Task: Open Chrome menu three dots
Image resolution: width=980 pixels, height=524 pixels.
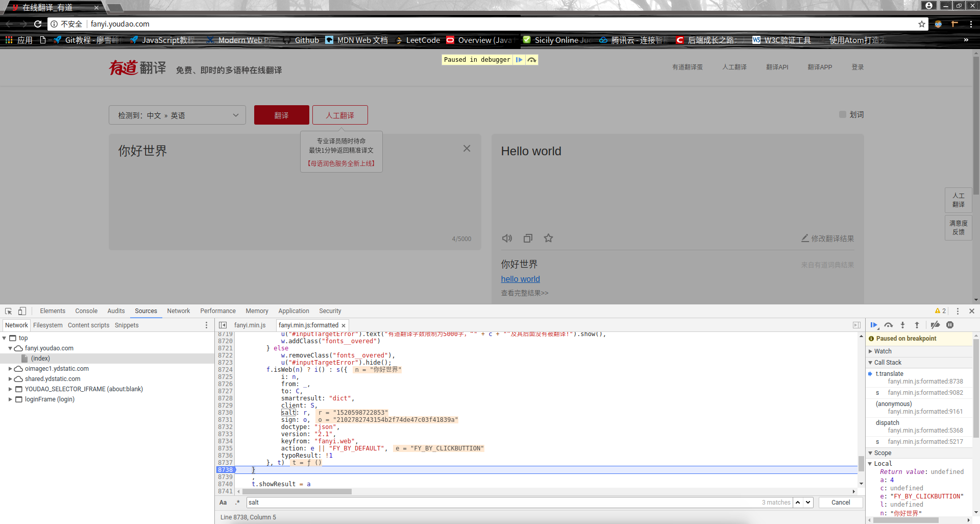Action: click(971, 24)
